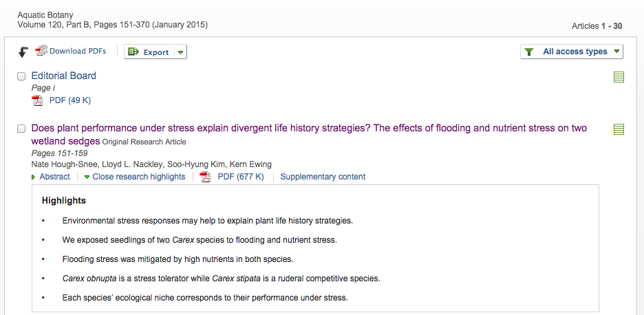Open the 'Does plant performance under stress' article
Screen dimensions: 644x315
[x=309, y=134]
